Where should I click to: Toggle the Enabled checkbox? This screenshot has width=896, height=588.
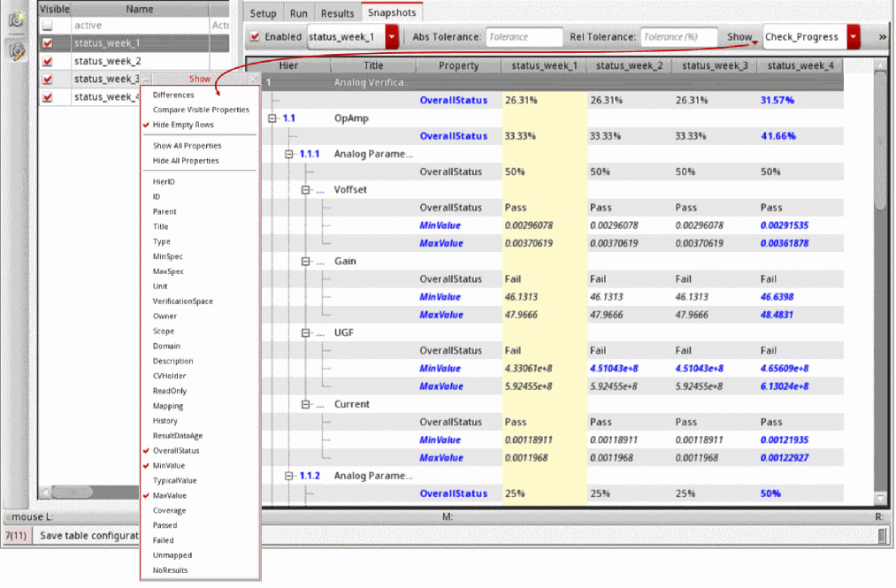click(255, 37)
